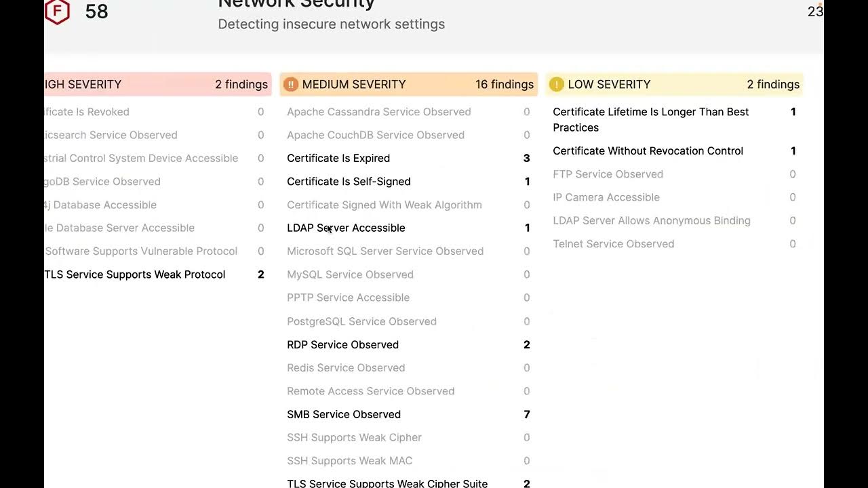Click the score value 58
868x488 pixels.
tap(97, 11)
